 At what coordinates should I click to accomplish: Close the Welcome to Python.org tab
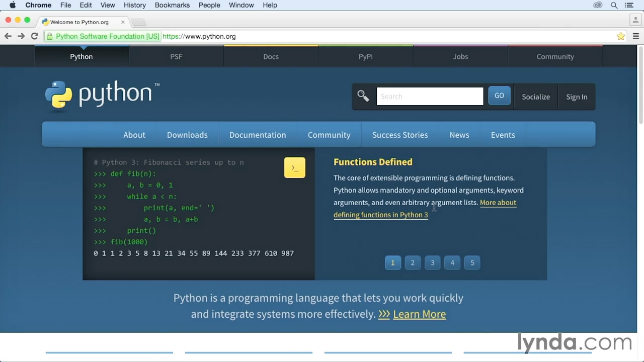click(123, 22)
